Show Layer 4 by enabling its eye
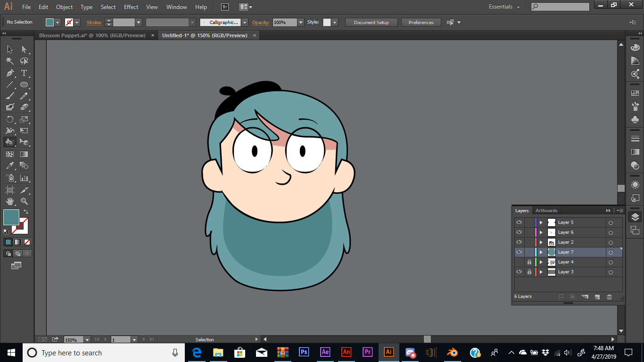The height and width of the screenshot is (362, 644). (519, 262)
